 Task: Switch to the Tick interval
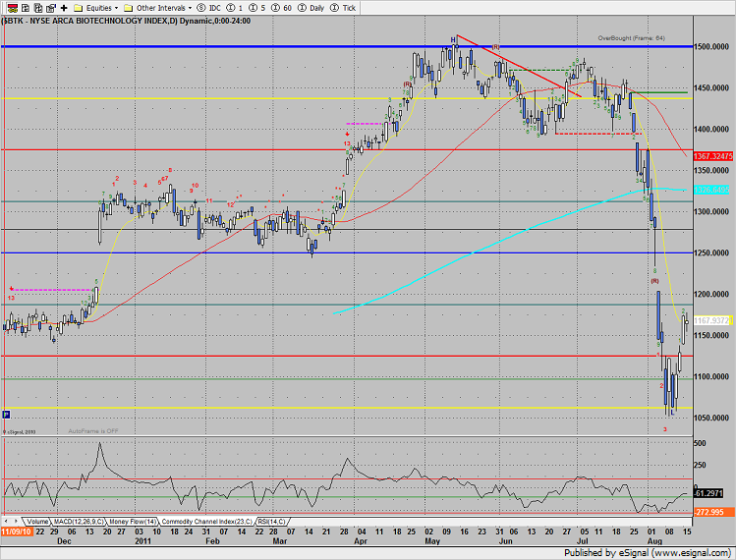pos(343,8)
